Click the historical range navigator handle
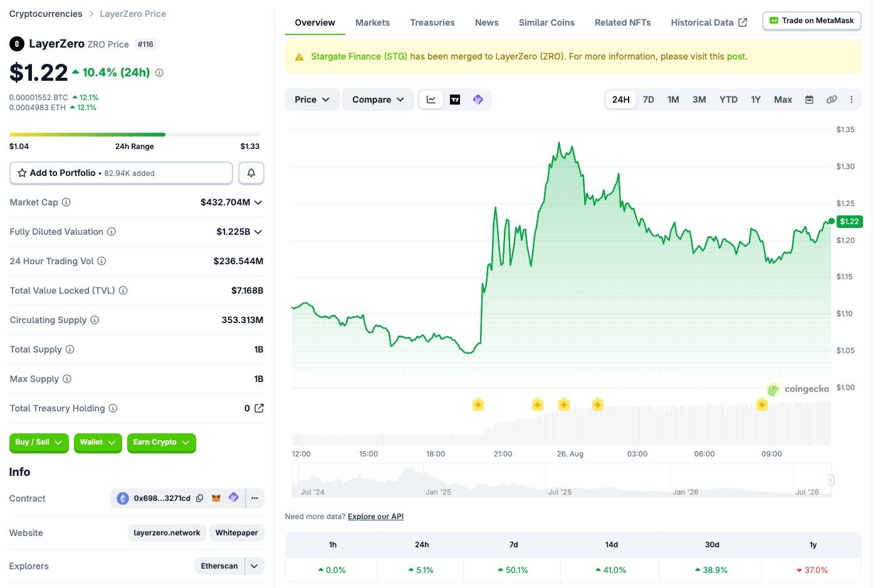Screen dimensions: 873x588 [831, 480]
